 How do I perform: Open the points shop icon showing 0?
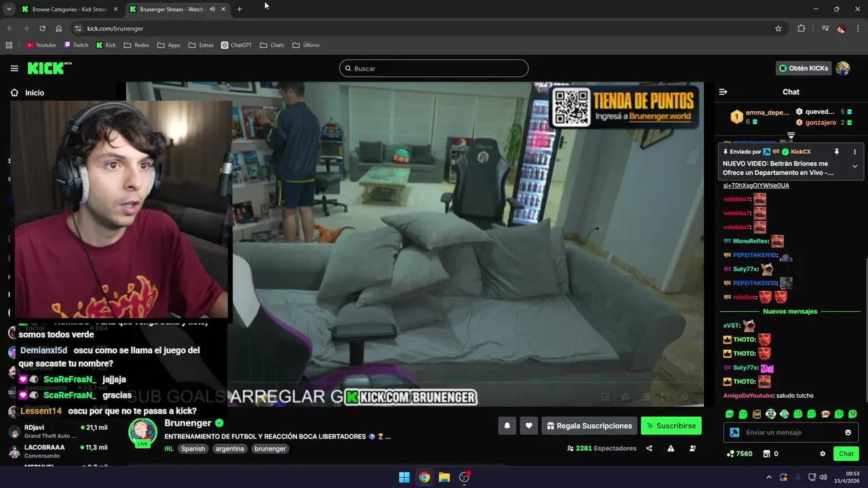click(x=770, y=453)
